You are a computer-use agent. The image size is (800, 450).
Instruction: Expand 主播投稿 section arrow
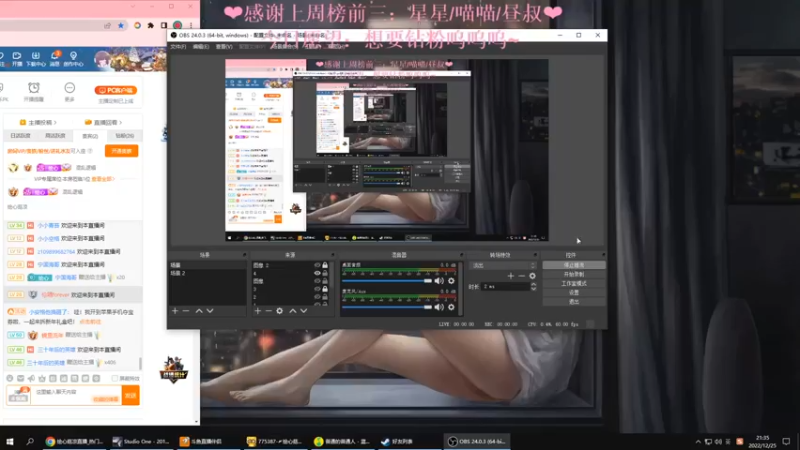(x=55, y=122)
